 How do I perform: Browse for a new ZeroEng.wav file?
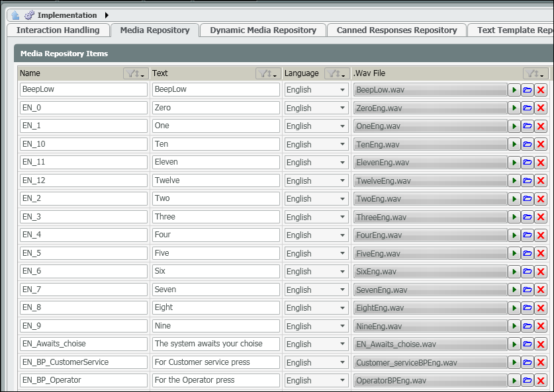tap(528, 108)
